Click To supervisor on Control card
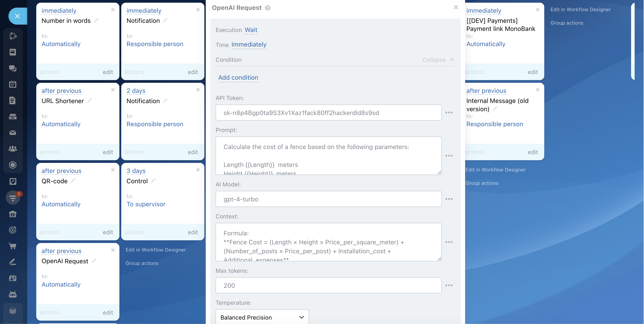Viewport: 644px width, 324px height. (x=146, y=204)
